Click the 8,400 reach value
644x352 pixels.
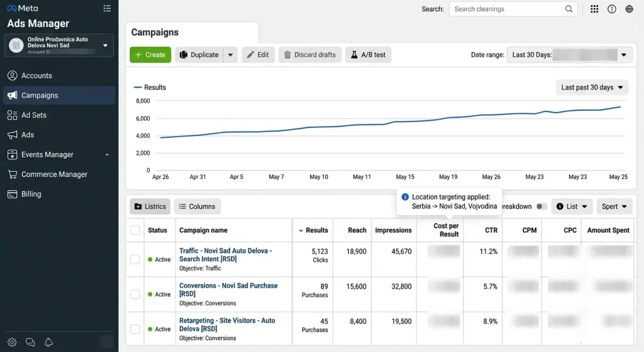[358, 321]
